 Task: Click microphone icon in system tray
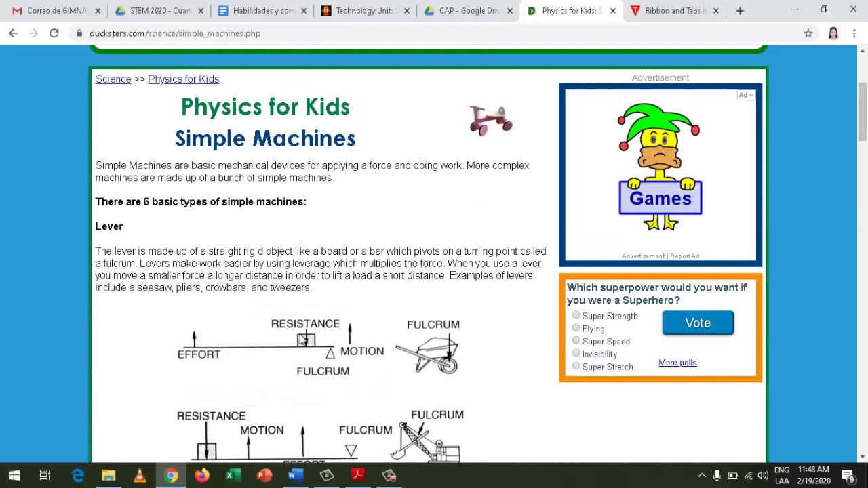coord(717,476)
